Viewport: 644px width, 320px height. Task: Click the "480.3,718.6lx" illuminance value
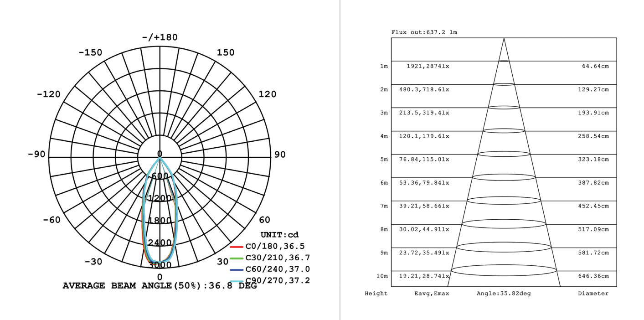tap(424, 89)
